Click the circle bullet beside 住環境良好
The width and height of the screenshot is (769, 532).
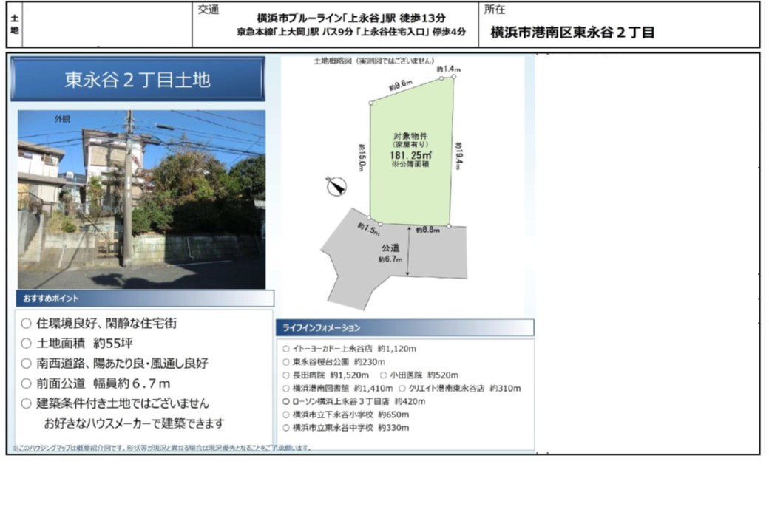(26, 324)
